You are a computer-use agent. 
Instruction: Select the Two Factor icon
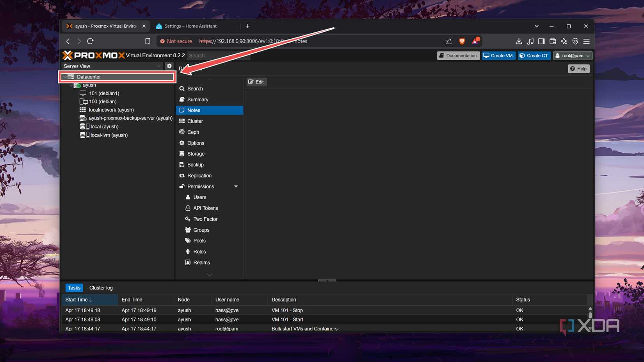[x=189, y=219]
